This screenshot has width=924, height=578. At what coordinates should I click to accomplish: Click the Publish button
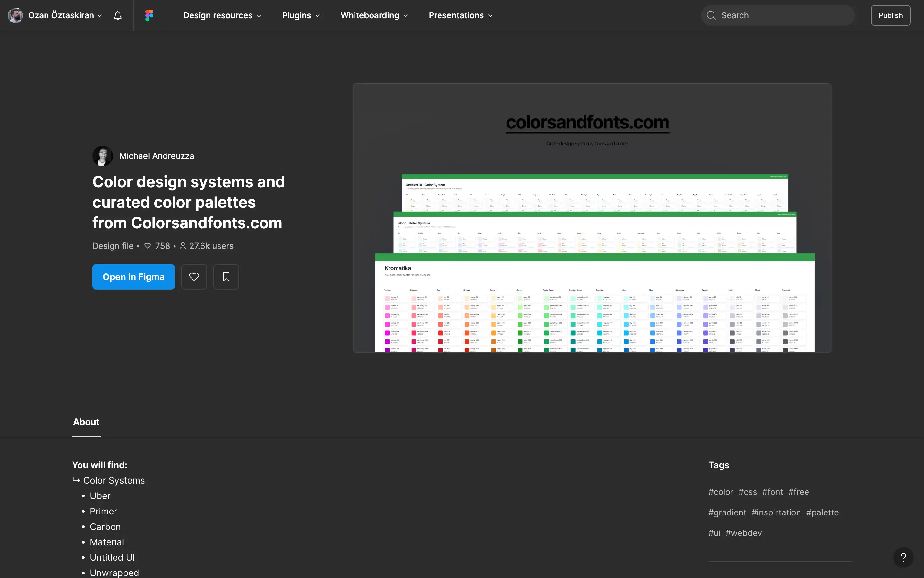[x=890, y=15]
